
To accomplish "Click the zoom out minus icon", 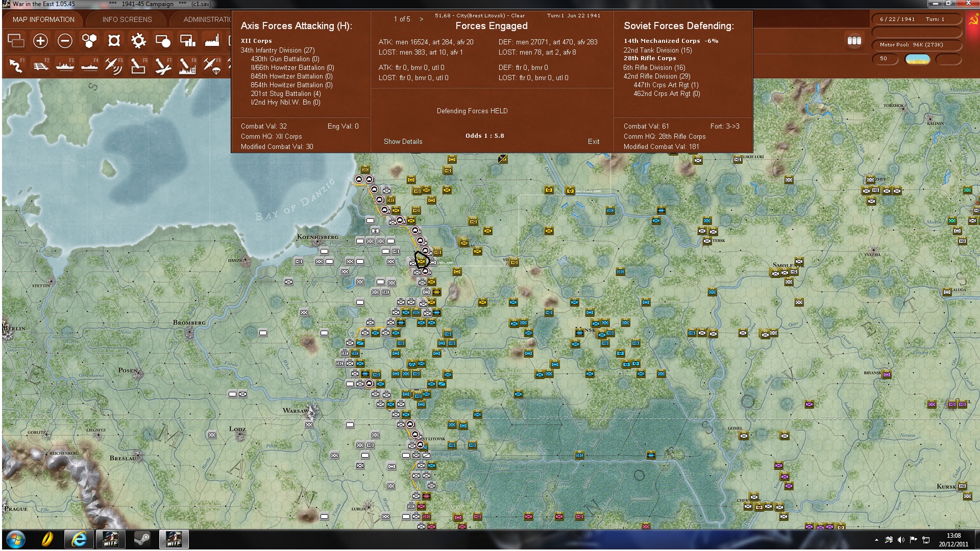I will click(65, 40).
